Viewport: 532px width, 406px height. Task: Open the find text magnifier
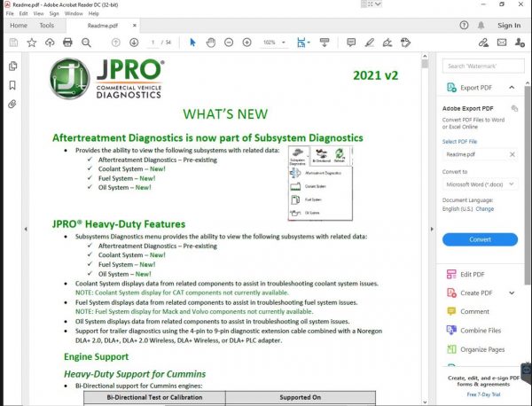[86, 43]
